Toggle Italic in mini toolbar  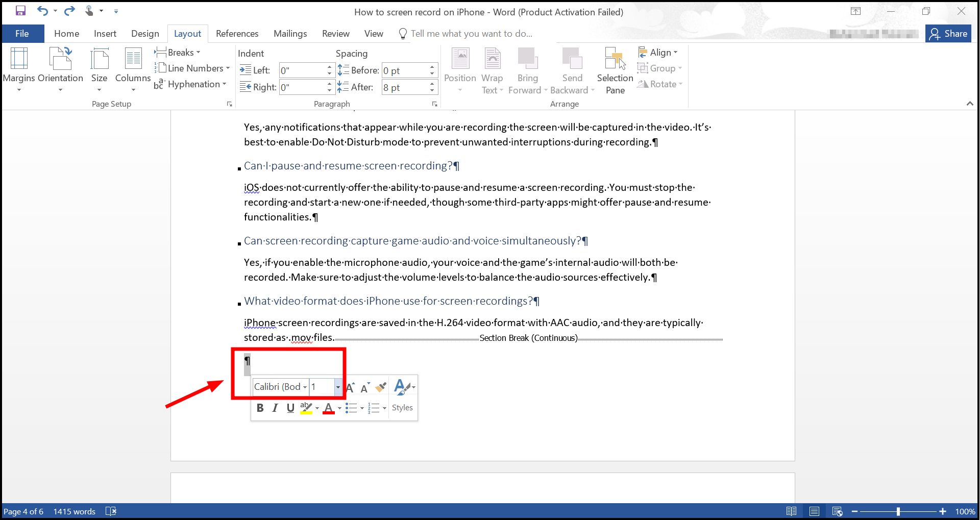pyautogui.click(x=275, y=408)
